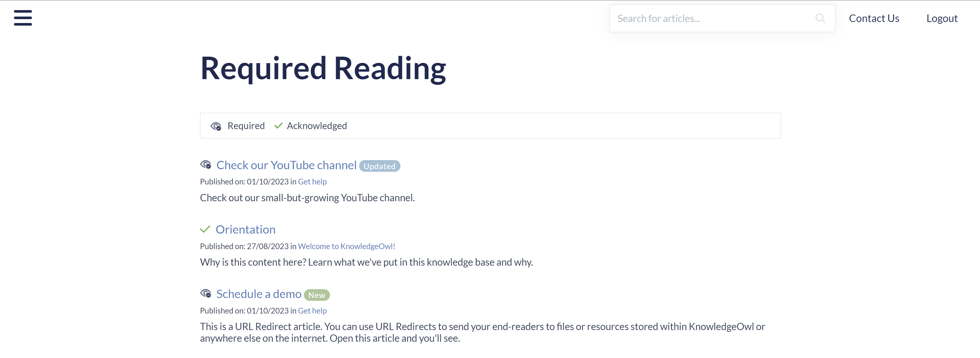Screen dimensions: 980x358
Task: Focus the Search for articles field
Action: point(711,18)
